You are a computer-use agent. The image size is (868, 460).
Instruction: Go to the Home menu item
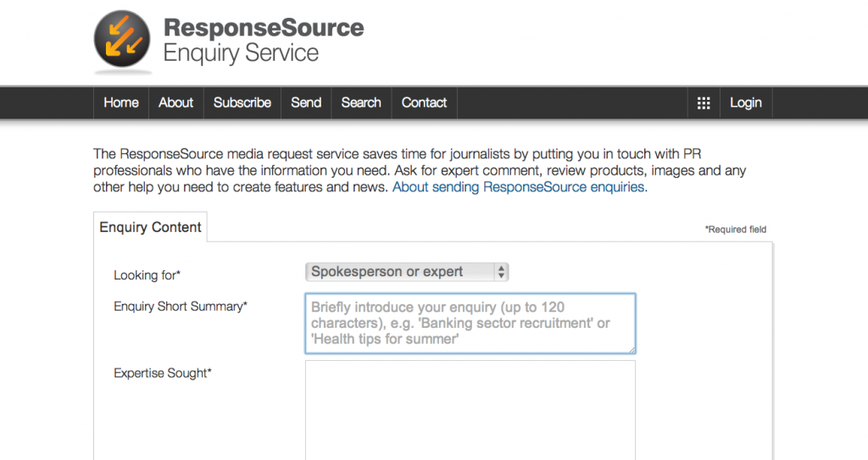[x=121, y=103]
